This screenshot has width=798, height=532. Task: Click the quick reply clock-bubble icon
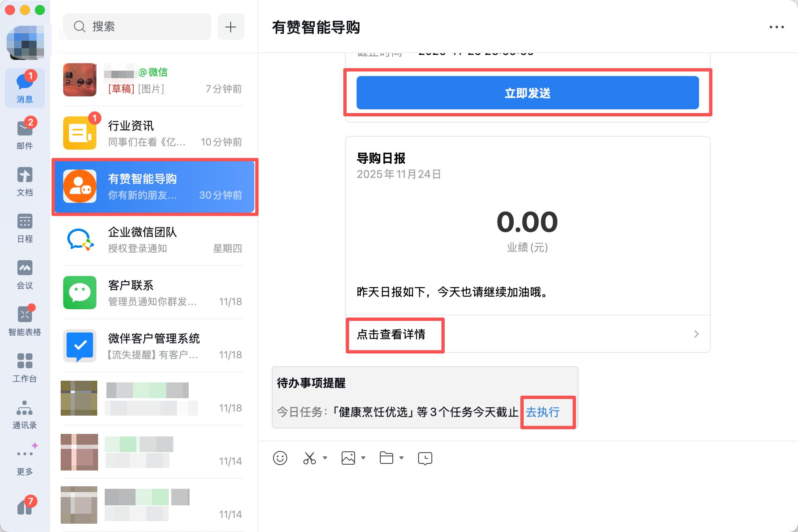click(x=425, y=458)
